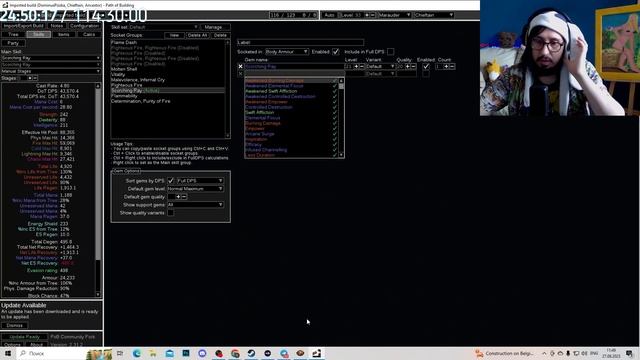Click the Update Ready button
This screenshot has width=640, height=360.
click(x=24, y=337)
